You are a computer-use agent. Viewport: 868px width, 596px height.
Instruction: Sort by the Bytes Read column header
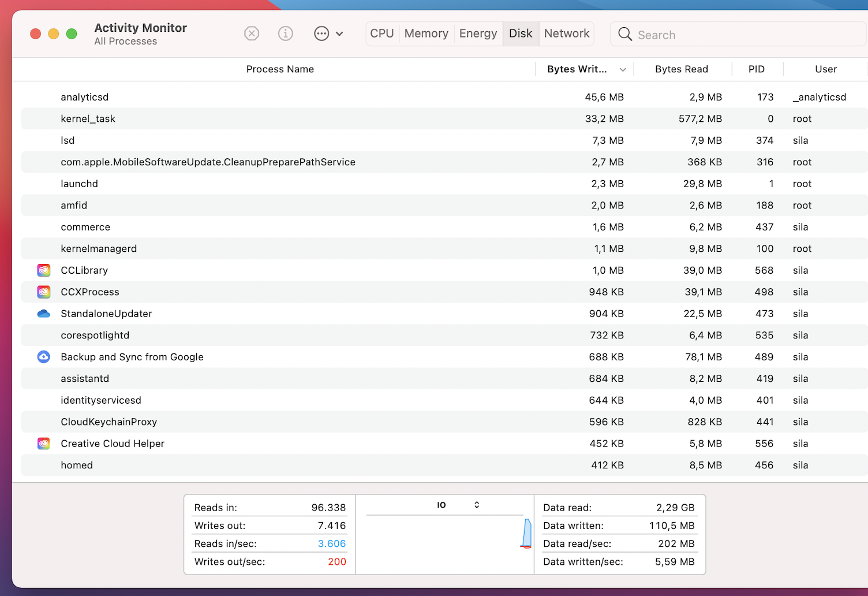click(x=682, y=69)
